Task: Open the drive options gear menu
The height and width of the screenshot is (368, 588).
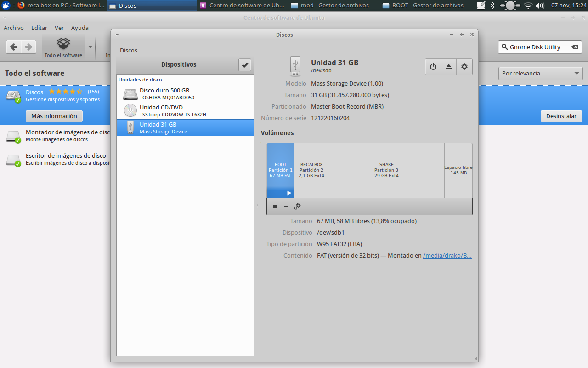Action: tap(464, 67)
